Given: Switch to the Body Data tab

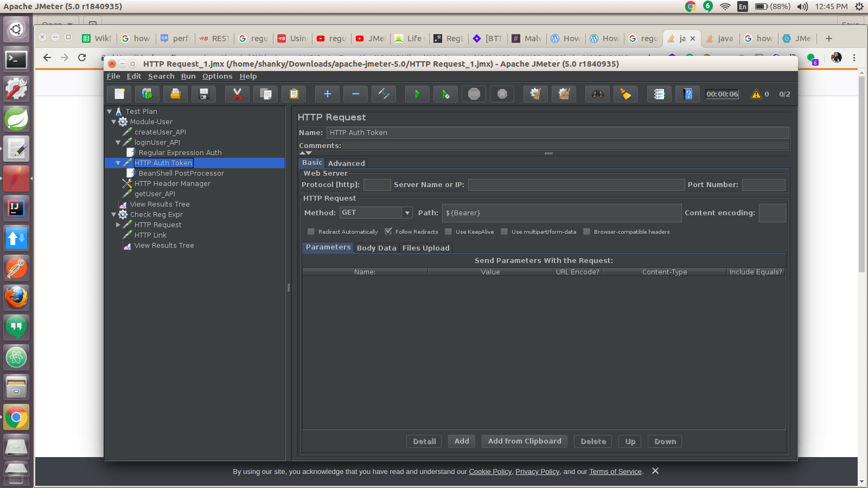Looking at the screenshot, I should click(376, 248).
